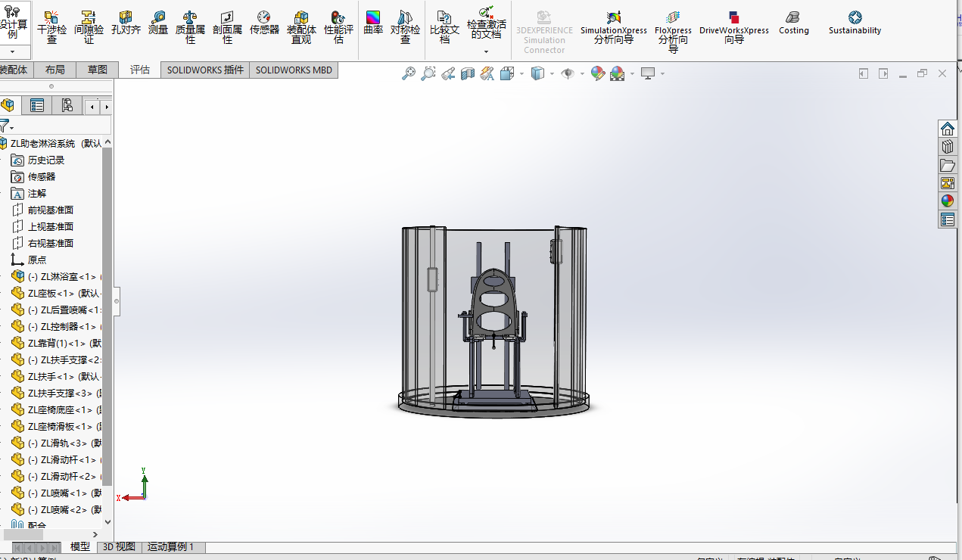This screenshot has width=962, height=560.
Task: Open Dynamic Annotation Views tool
Action: (487, 73)
